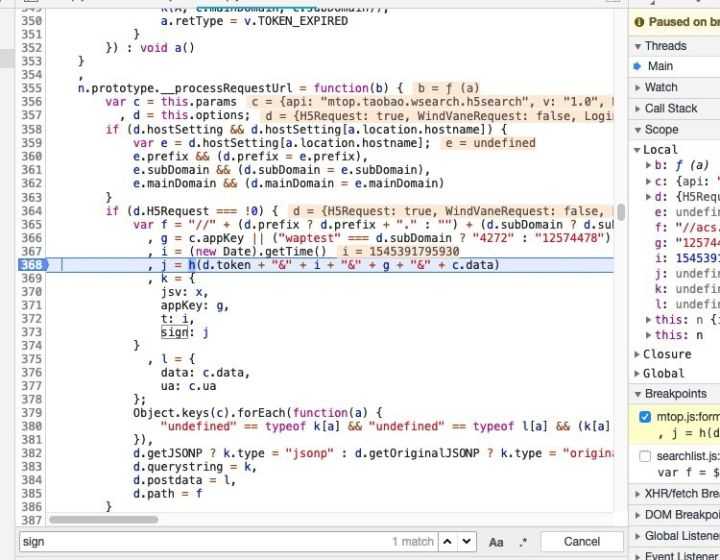
Task: Cancel the source search
Action: pos(581,542)
